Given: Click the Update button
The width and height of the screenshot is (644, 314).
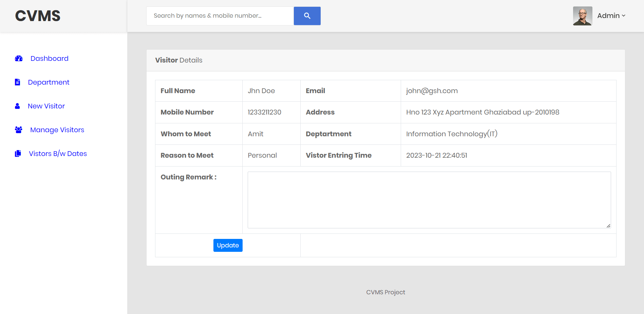Looking at the screenshot, I should tap(228, 245).
